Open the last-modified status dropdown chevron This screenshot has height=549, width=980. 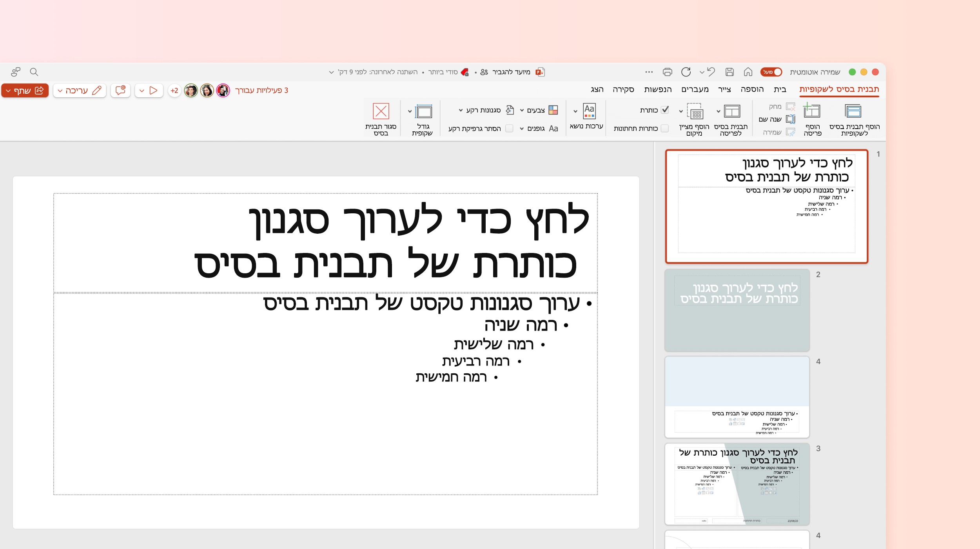point(331,72)
